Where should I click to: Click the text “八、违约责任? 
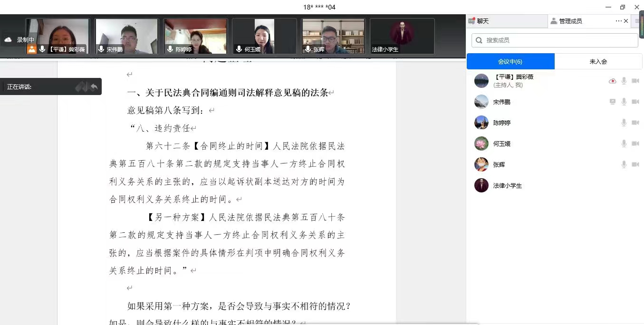160,128
